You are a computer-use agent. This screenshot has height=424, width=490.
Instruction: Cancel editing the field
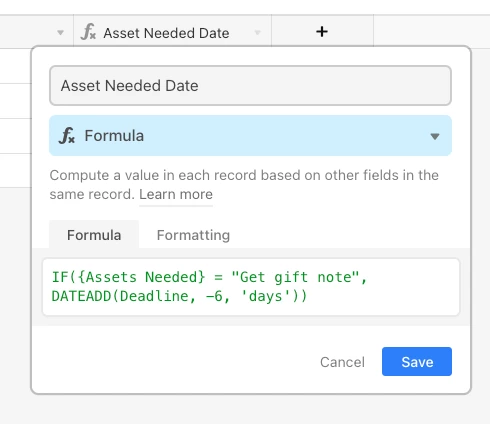[342, 362]
